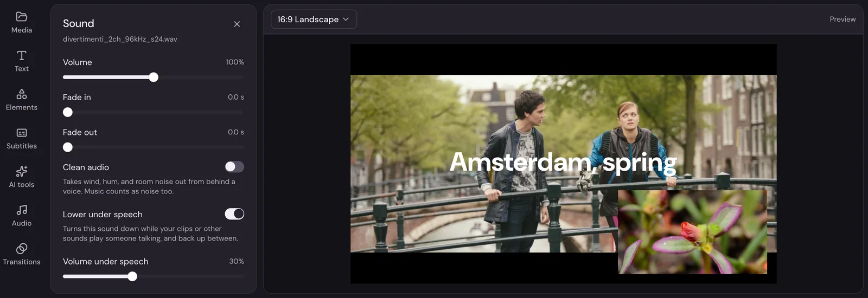
Task: Turn off Lower under speech switch
Action: 234,214
